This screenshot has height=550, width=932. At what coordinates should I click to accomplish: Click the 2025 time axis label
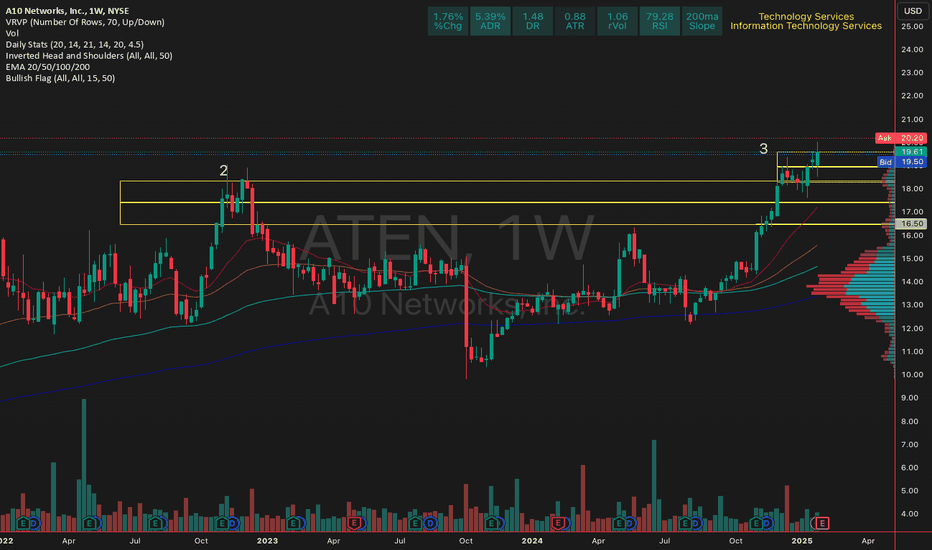click(802, 540)
